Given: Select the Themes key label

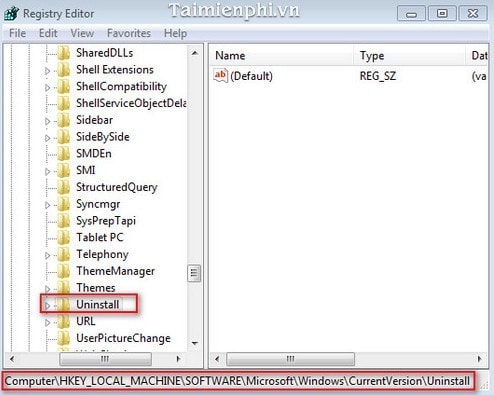Looking at the screenshot, I should tap(96, 288).
